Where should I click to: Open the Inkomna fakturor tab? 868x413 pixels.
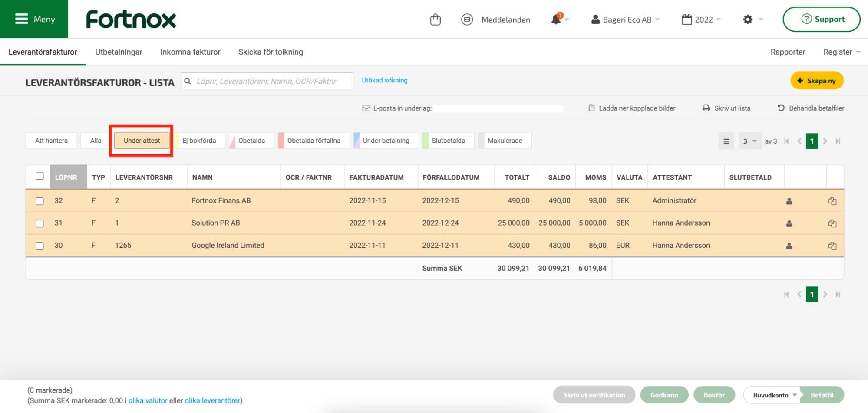(x=190, y=52)
